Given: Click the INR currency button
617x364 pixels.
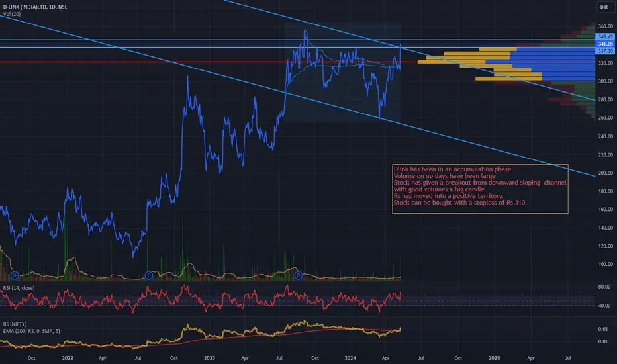Looking at the screenshot, I should click(x=604, y=7).
